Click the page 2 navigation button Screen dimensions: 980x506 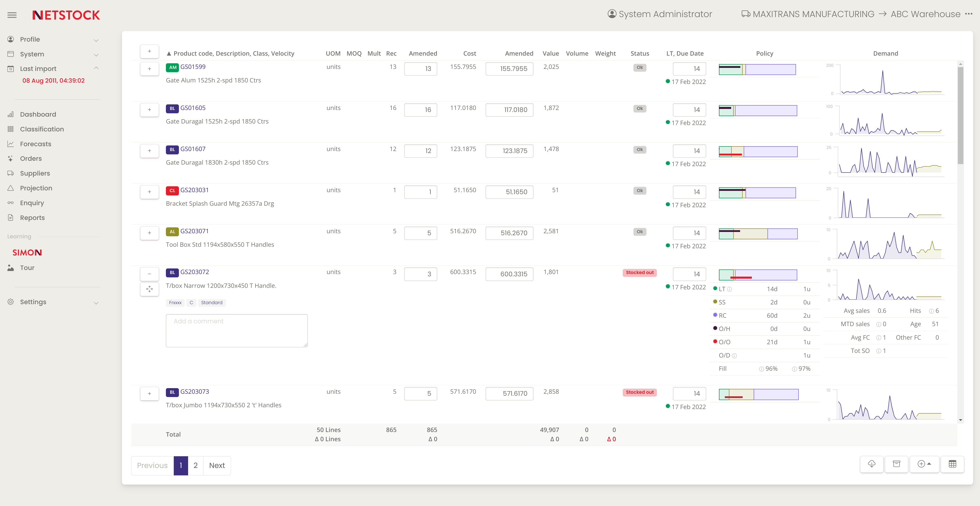pyautogui.click(x=195, y=465)
